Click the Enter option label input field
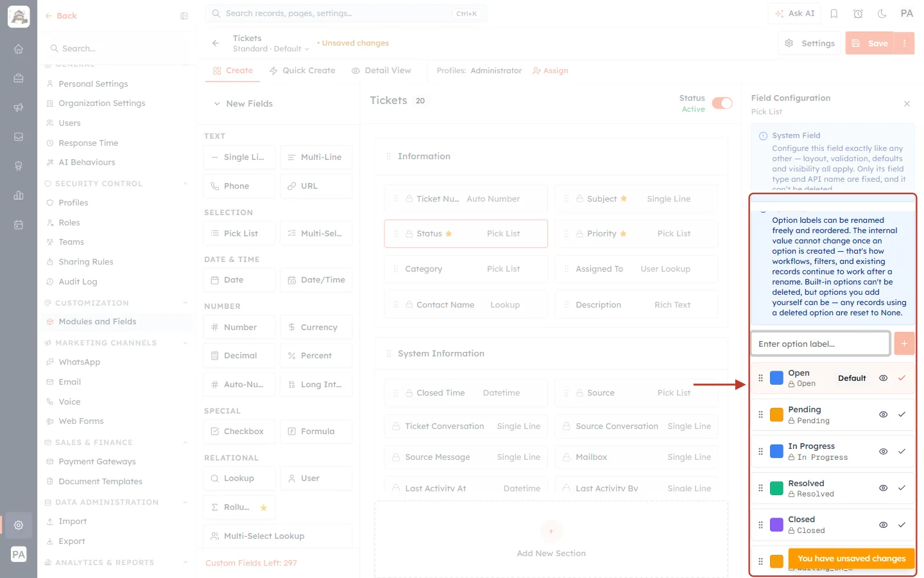The image size is (924, 578). click(x=820, y=344)
